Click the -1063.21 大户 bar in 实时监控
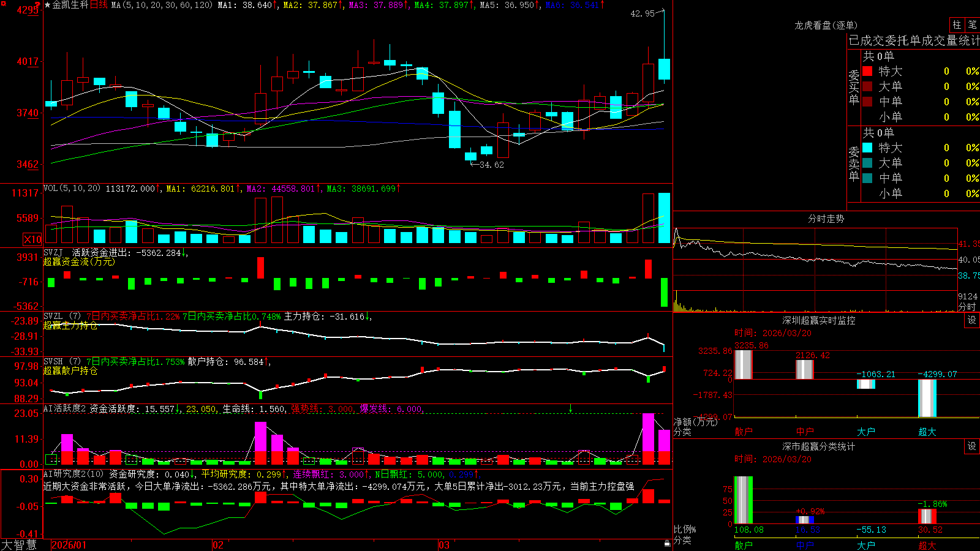The image size is (980, 551). coord(865,384)
